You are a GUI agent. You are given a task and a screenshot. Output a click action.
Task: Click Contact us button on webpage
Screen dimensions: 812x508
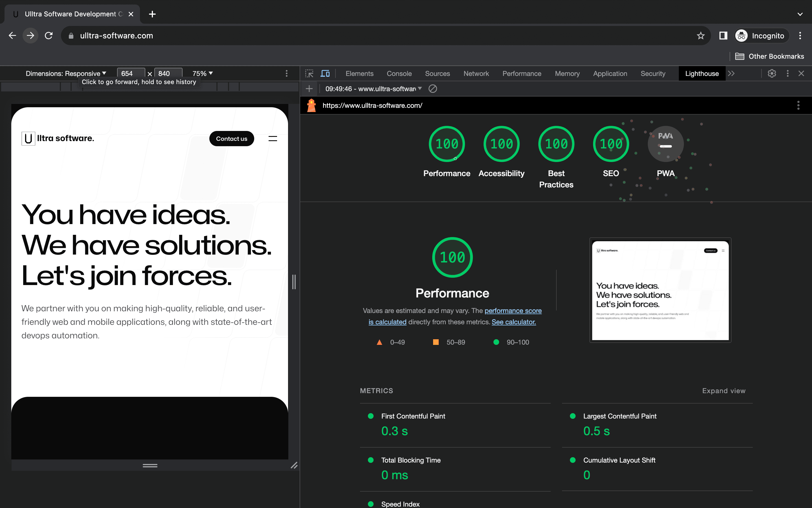click(231, 139)
